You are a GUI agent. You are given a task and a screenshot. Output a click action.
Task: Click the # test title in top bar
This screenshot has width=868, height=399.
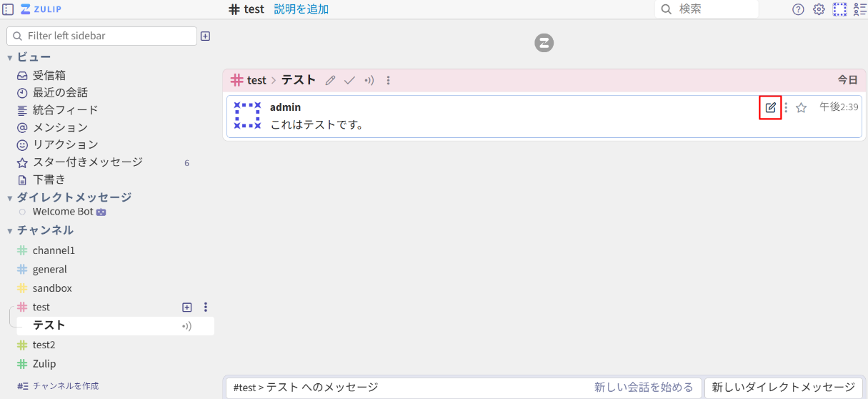tap(246, 9)
